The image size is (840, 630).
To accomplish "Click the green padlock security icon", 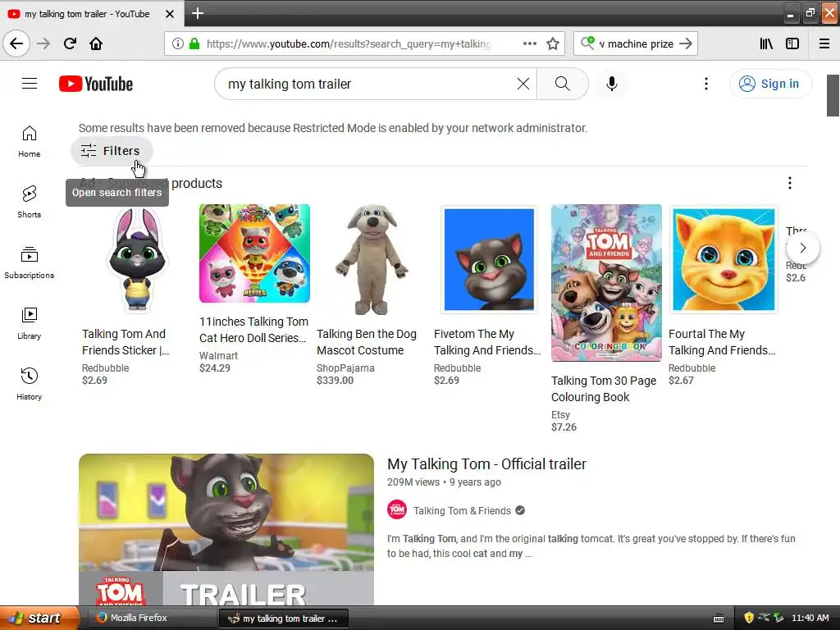I will (x=194, y=43).
